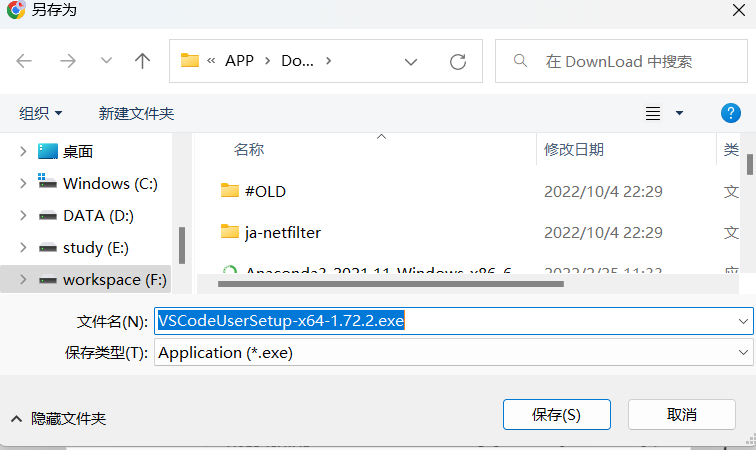The height and width of the screenshot is (450, 756).
Task: Click the ja-netfilter folder icon
Action: [230, 232]
